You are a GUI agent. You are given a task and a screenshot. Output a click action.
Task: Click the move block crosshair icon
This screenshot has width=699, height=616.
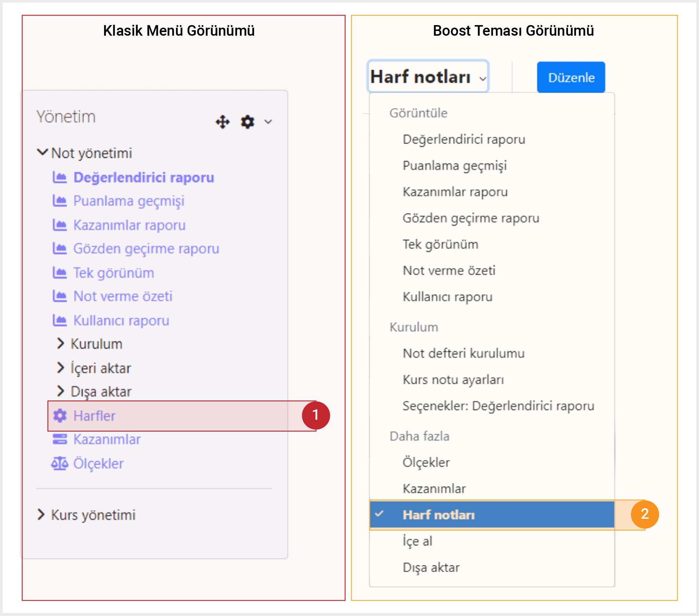click(222, 122)
